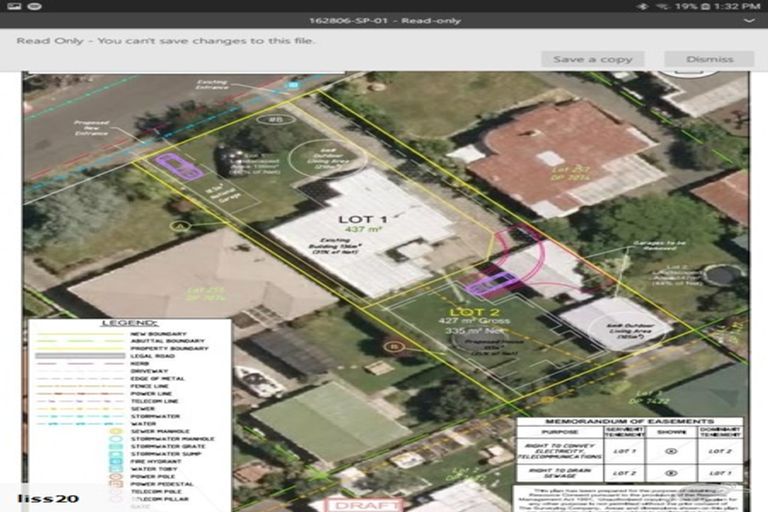Tap the Save a copy button
The image size is (768, 512).
(x=592, y=59)
